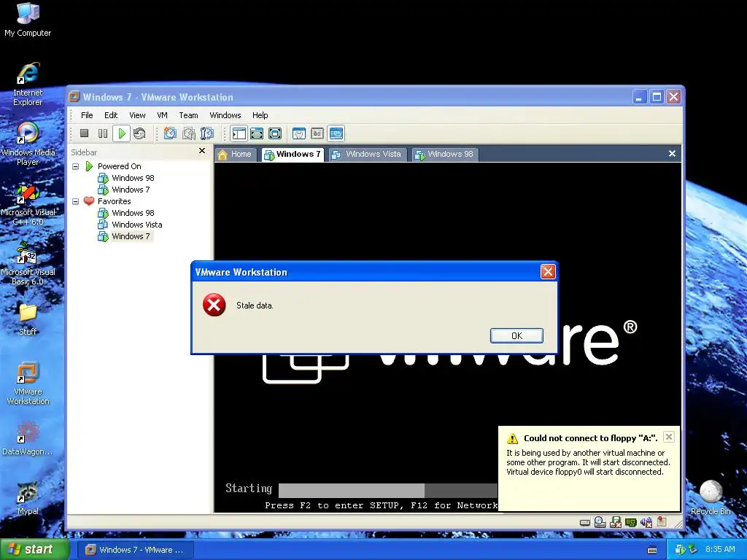Select Windows 98 under Favorites

(133, 213)
